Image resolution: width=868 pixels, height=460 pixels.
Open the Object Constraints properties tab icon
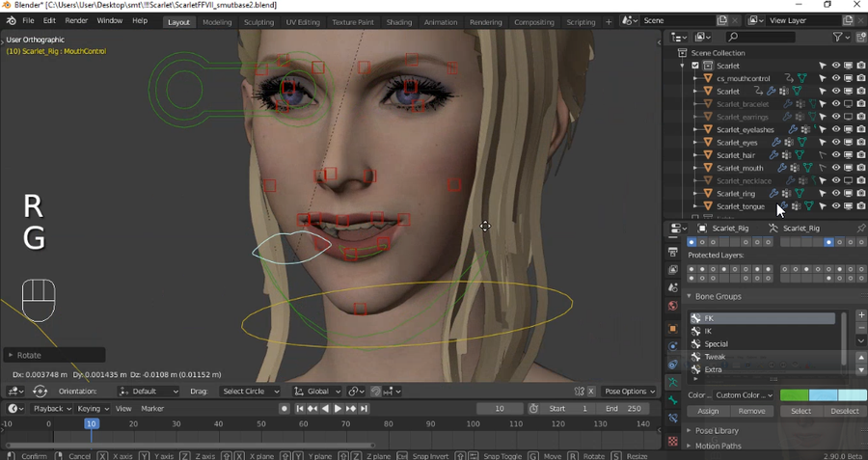tap(673, 365)
